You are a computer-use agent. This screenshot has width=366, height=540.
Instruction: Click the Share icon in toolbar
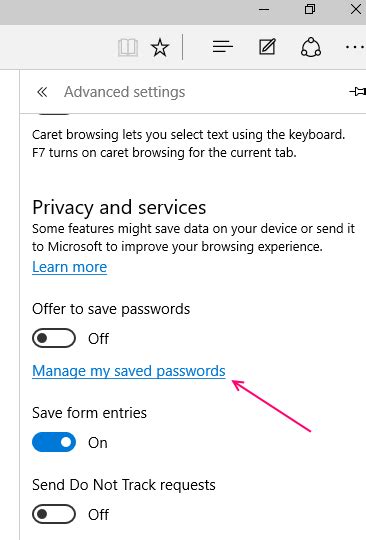coord(311,47)
